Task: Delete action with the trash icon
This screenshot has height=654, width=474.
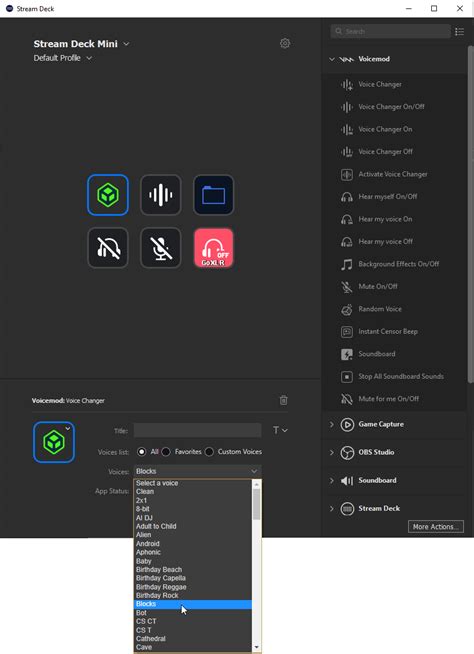Action: pos(283,400)
